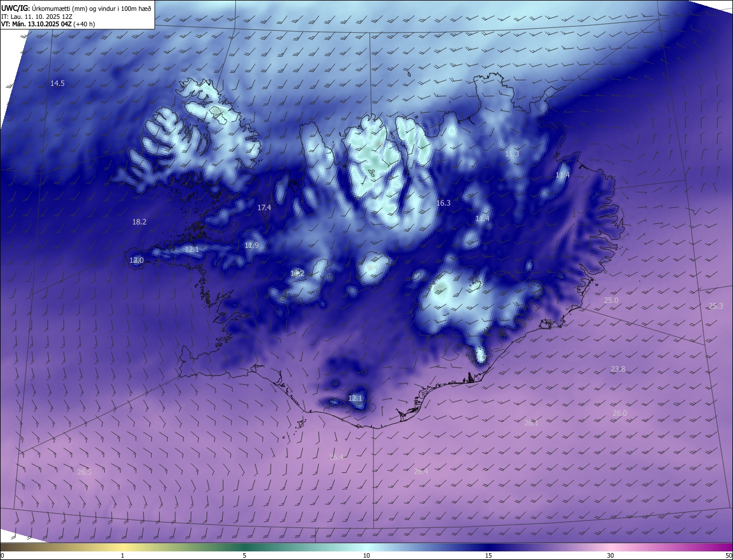Click the 0 tick on the color scale
The height and width of the screenshot is (560, 733).
[x=2, y=555]
